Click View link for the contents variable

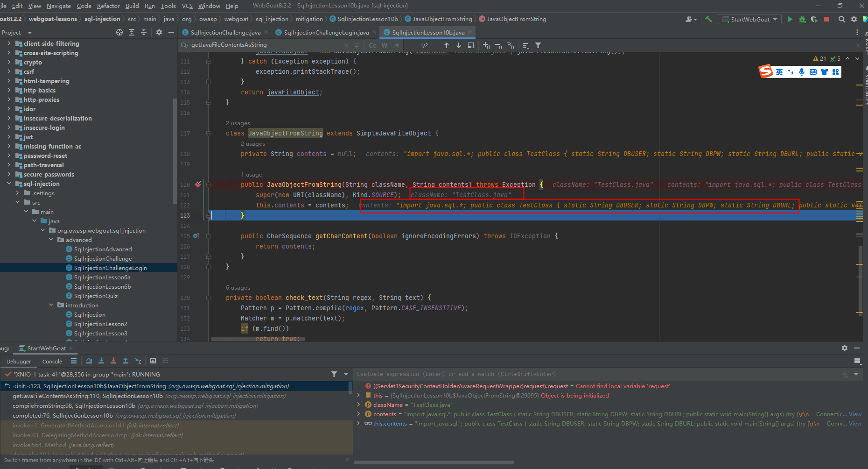855,414
